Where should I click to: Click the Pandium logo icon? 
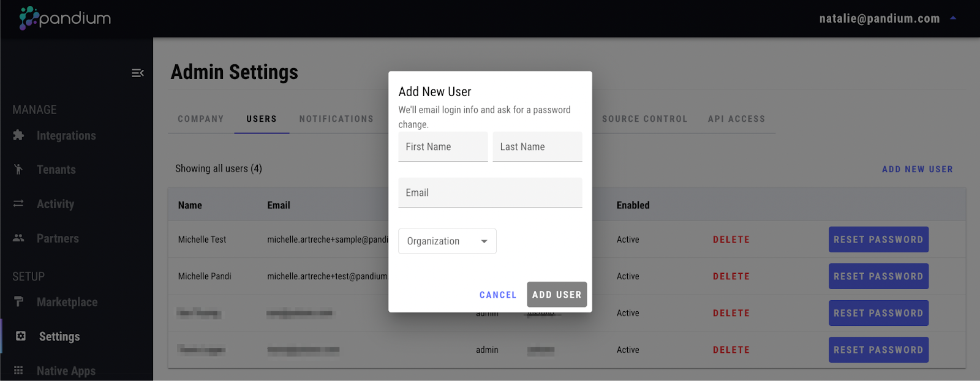tap(28, 18)
